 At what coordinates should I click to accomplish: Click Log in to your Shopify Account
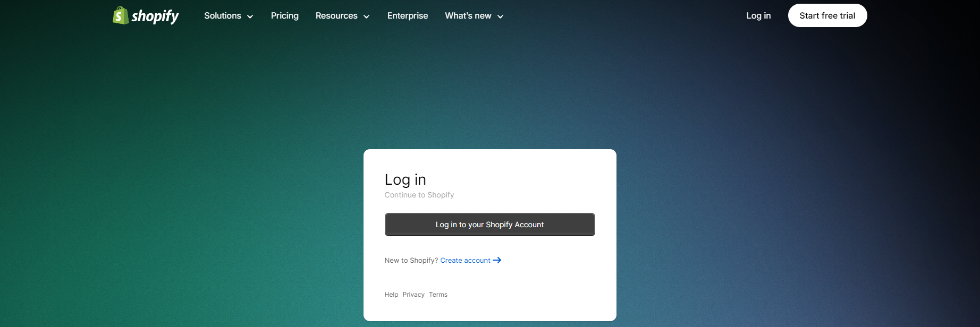[489, 225]
